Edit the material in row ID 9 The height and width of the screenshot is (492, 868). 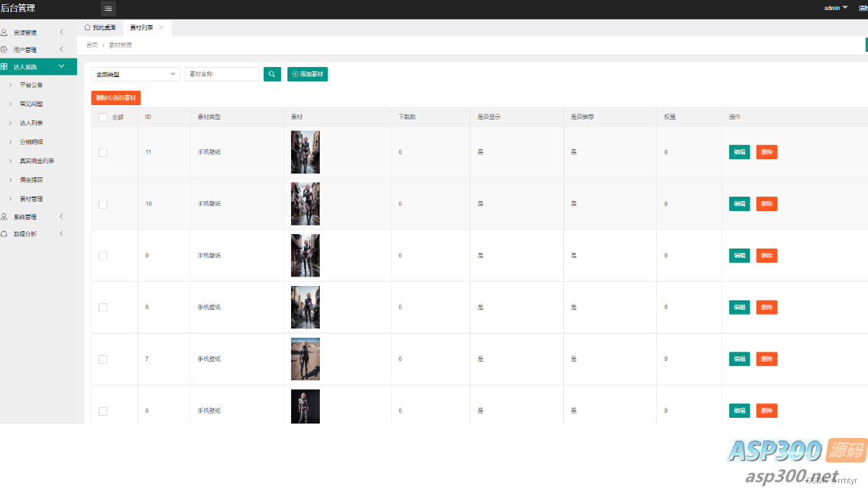[739, 256]
